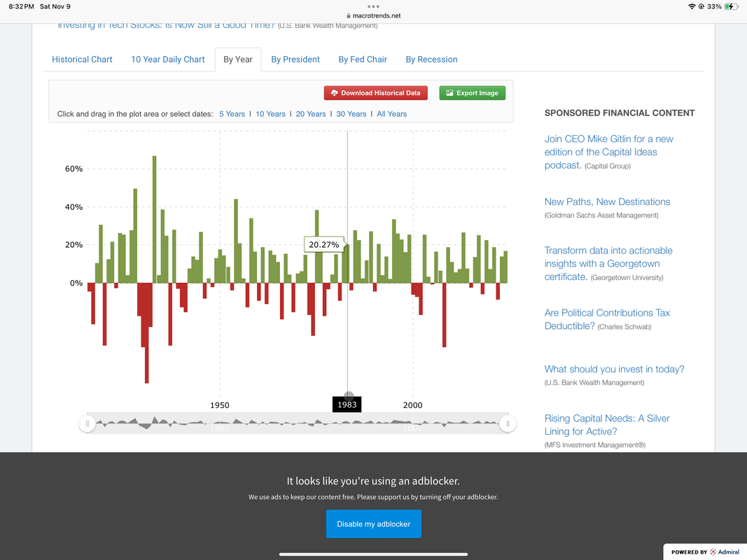Select the All Years date range
Viewport: 747px width, 560px height.
pos(391,114)
